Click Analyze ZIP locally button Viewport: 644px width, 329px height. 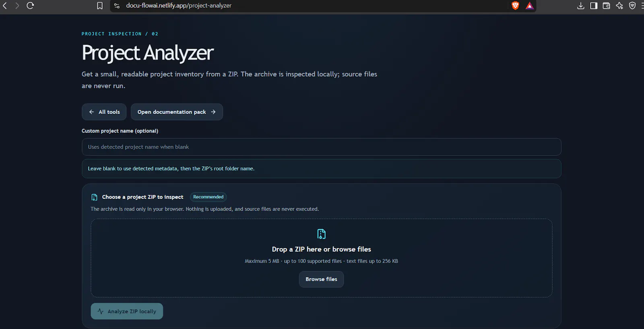(x=127, y=311)
